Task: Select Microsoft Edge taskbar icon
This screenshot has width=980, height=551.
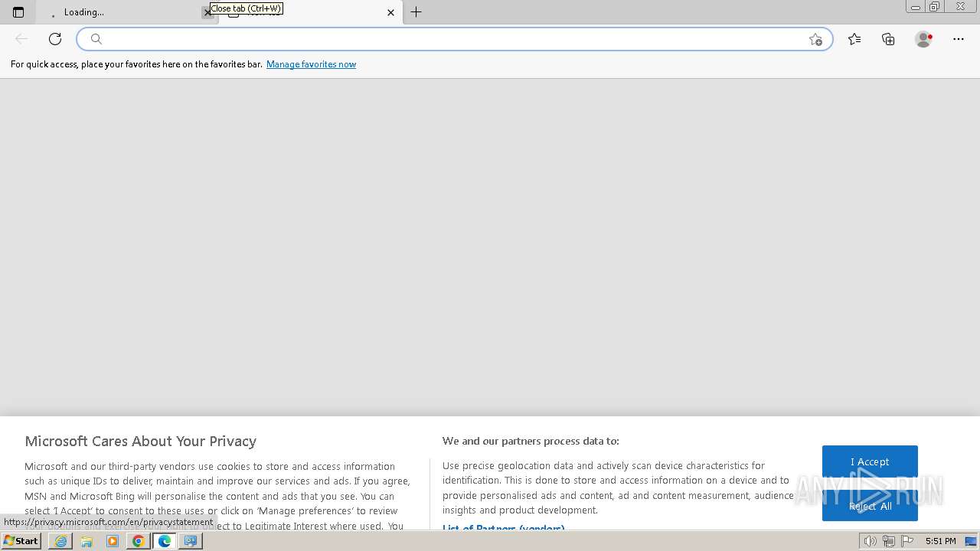Action: pos(165,541)
